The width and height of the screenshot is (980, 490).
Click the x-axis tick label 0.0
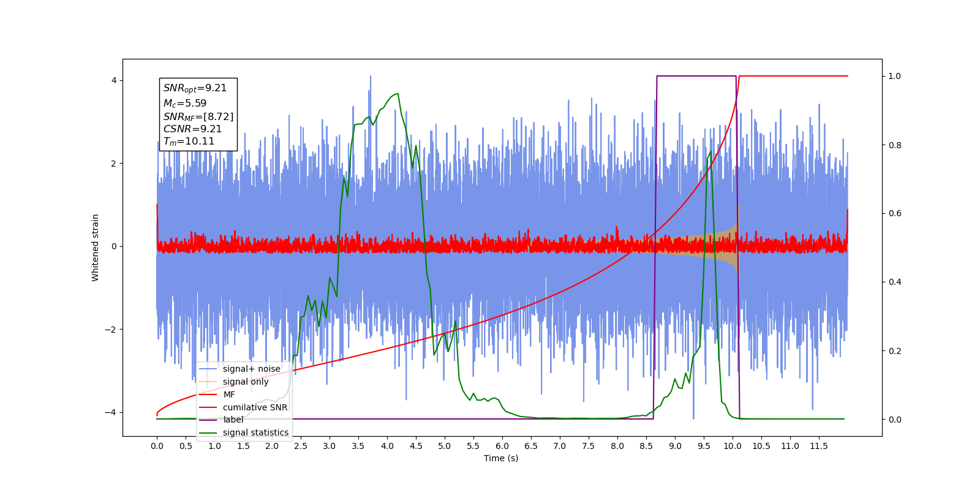157,446
